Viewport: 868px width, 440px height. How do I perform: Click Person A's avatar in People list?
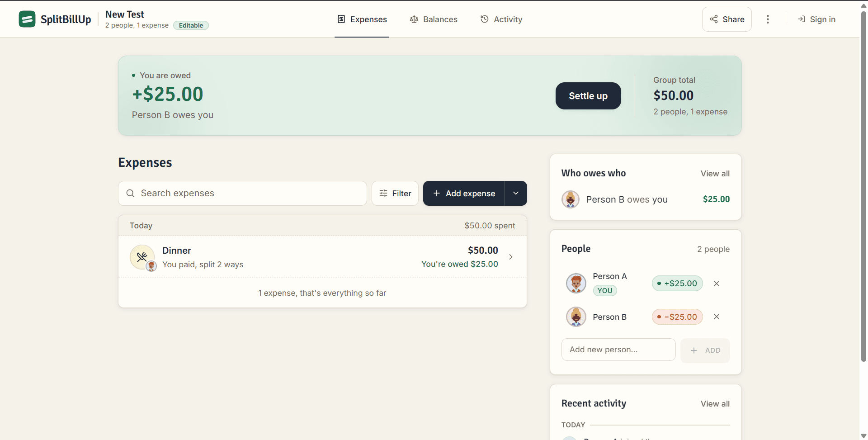[x=576, y=283]
